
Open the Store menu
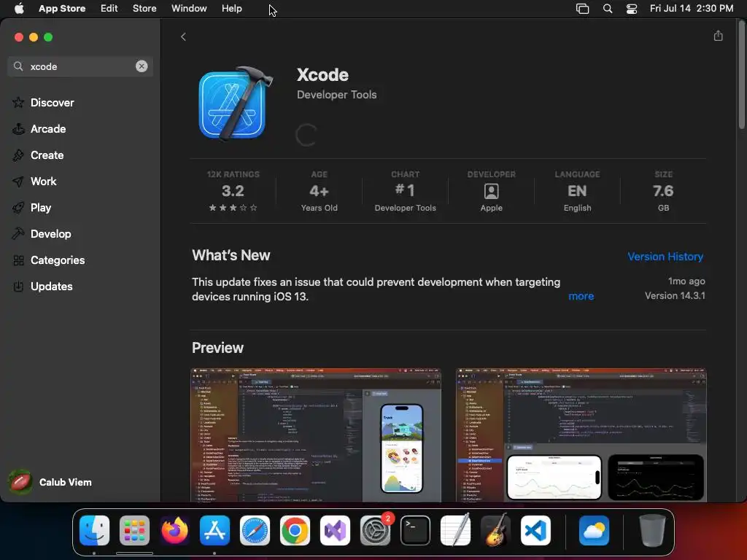click(144, 8)
